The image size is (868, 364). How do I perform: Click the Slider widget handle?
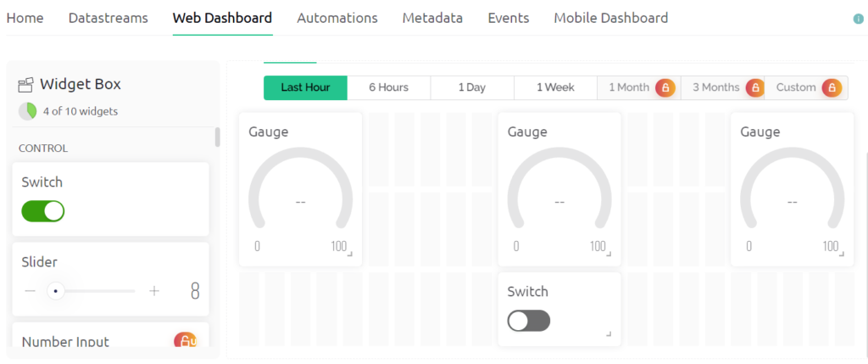pos(55,291)
